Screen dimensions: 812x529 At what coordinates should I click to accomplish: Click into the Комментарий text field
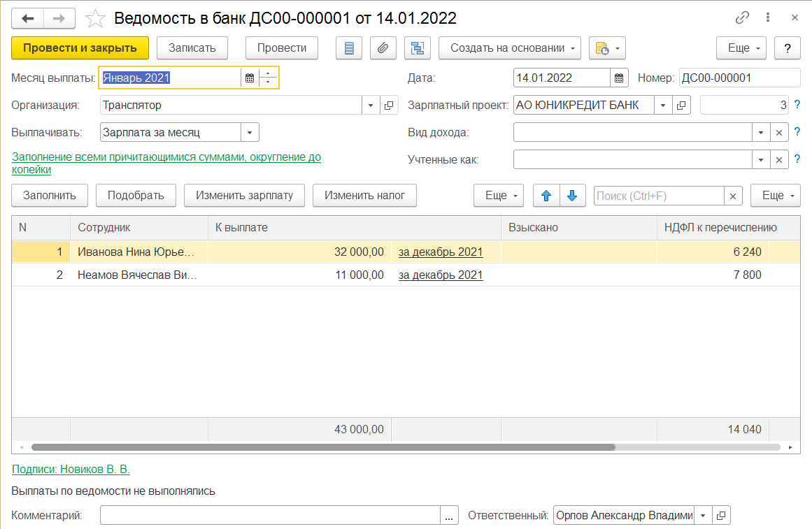coord(270,516)
